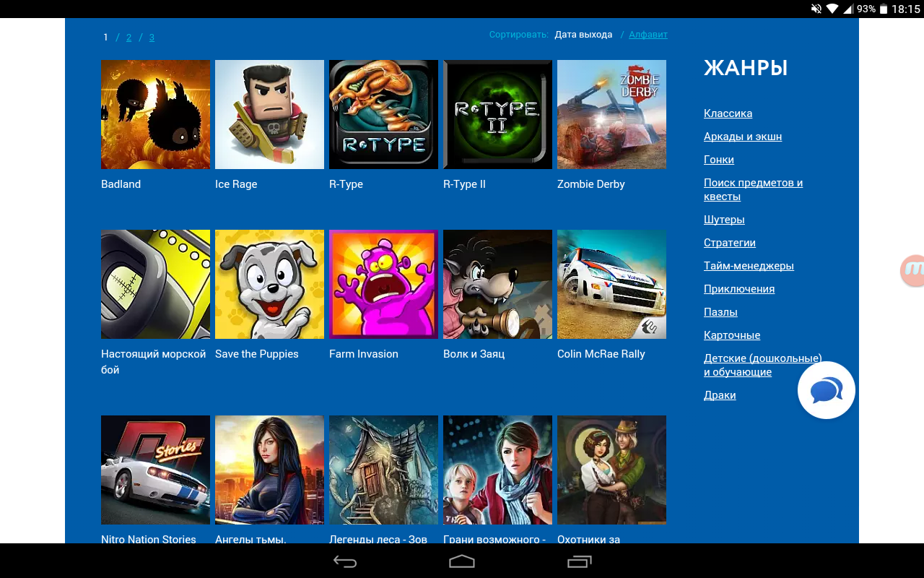
Task: Select current page 1 in pagination
Action: 105,37
